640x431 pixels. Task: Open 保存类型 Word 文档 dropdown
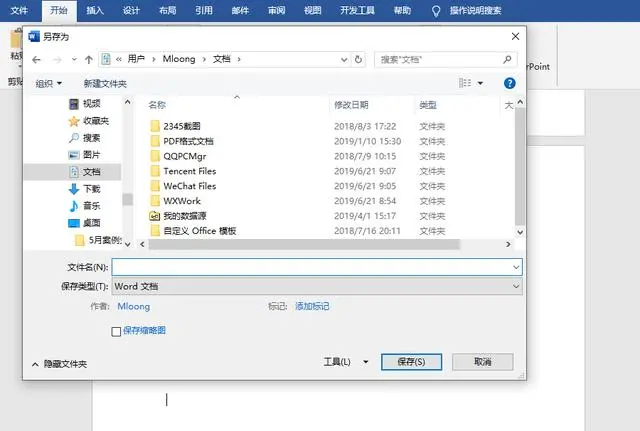[317, 287]
